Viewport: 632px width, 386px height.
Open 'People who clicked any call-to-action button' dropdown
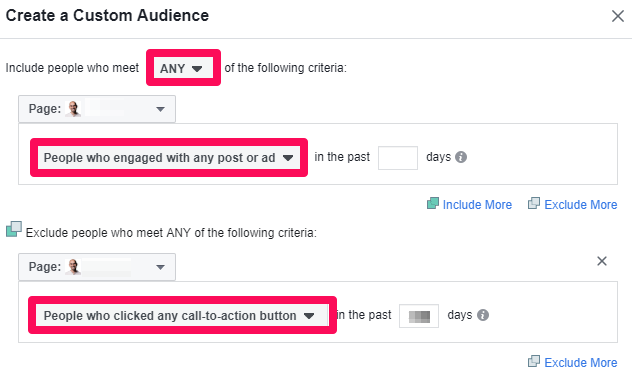[182, 315]
